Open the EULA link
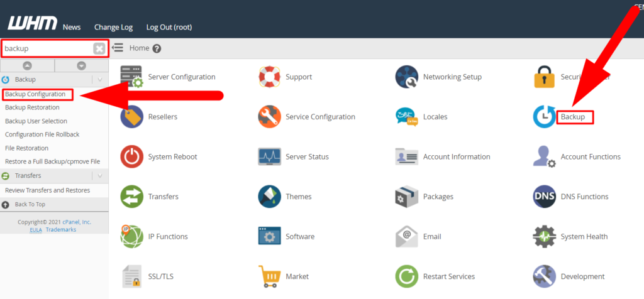This screenshot has width=644, height=299. 36,230
